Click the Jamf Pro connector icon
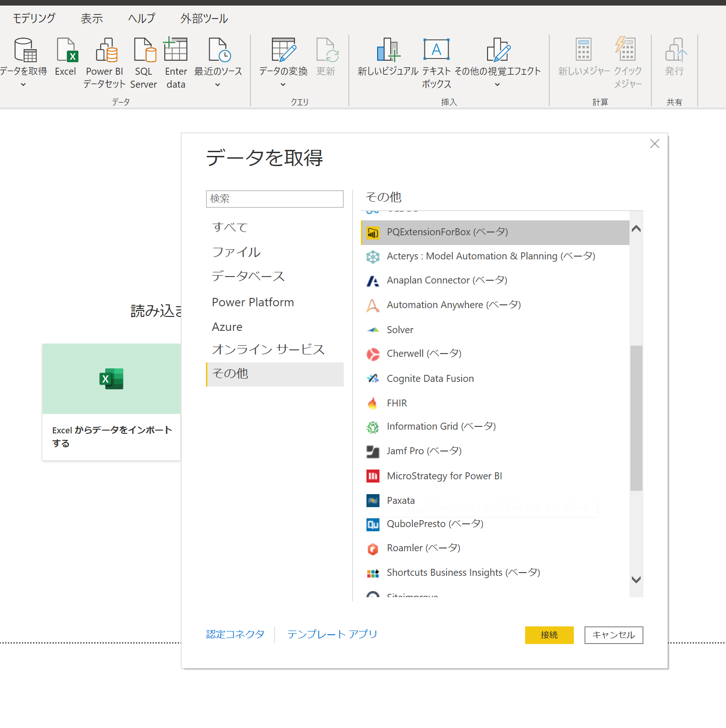This screenshot has width=726, height=728. click(x=373, y=451)
